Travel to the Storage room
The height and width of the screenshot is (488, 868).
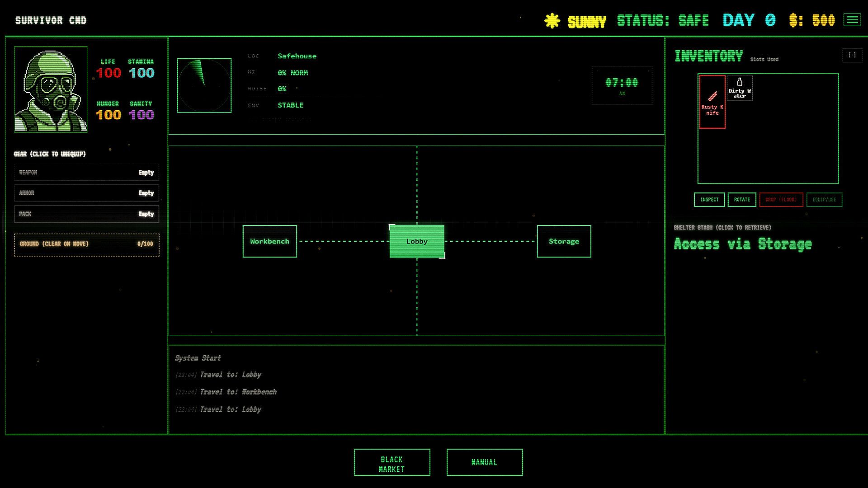click(x=564, y=241)
